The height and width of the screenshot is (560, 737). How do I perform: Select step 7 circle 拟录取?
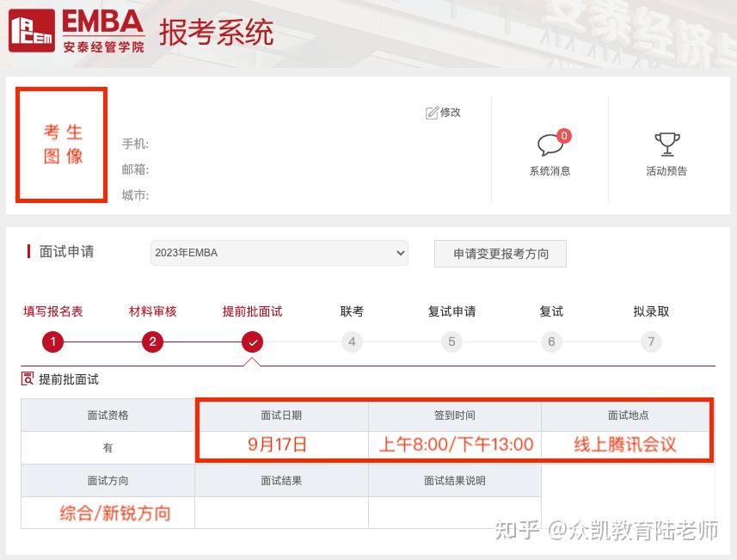[x=651, y=342]
